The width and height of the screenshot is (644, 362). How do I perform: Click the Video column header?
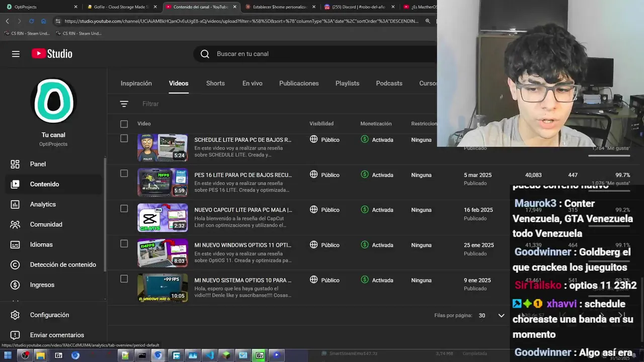pos(144,124)
